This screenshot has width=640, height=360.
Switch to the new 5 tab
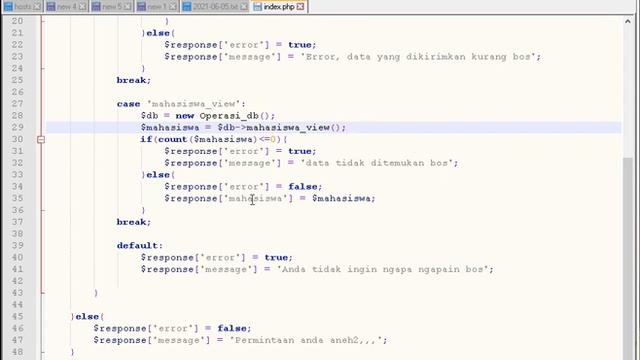coord(112,7)
